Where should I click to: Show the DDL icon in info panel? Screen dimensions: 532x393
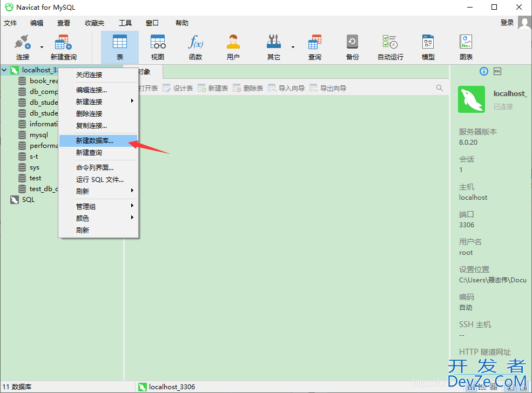point(497,71)
